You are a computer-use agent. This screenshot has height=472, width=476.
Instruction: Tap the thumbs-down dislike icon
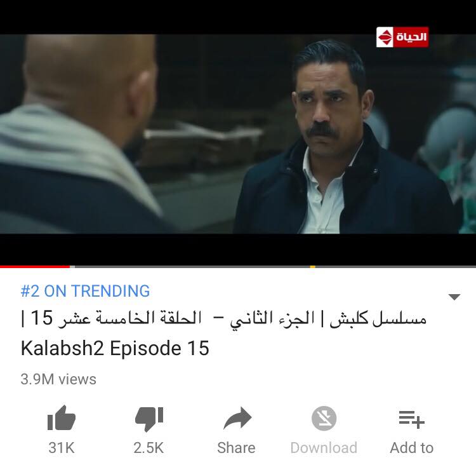coord(149,419)
